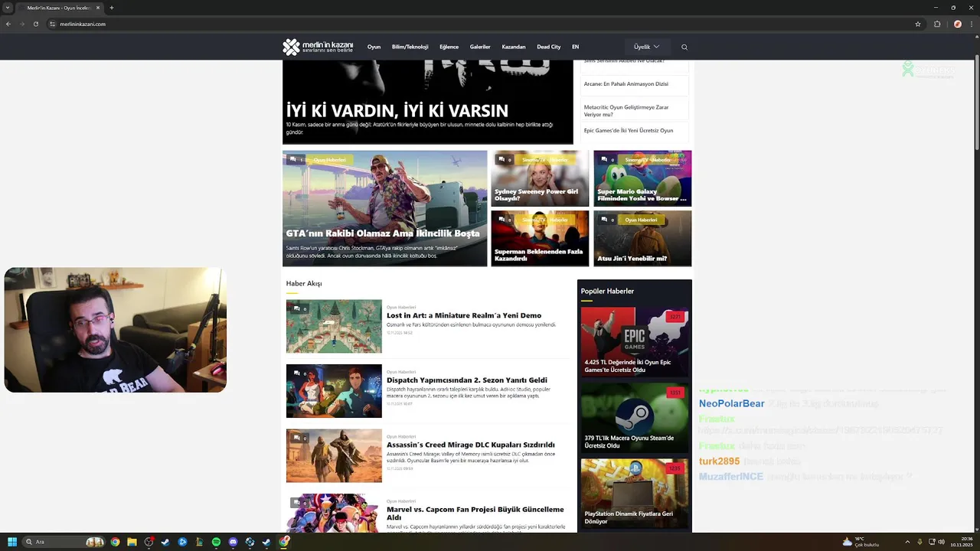This screenshot has height=551, width=980.
Task: Open the Chrome profile avatar
Action: 957,24
